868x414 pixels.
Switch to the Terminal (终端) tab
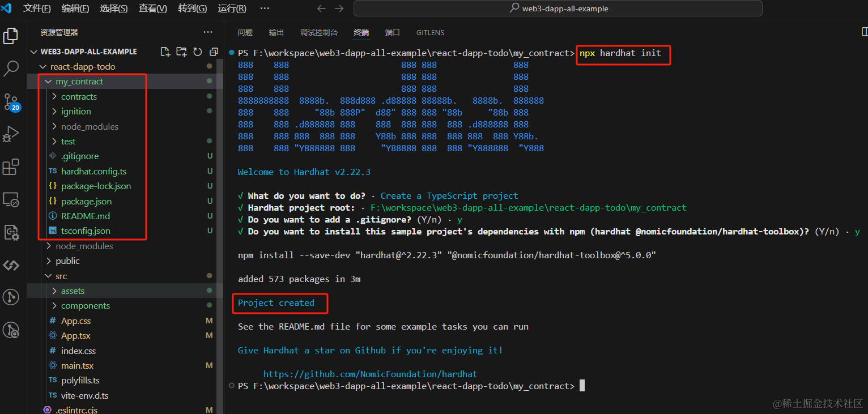pos(361,32)
